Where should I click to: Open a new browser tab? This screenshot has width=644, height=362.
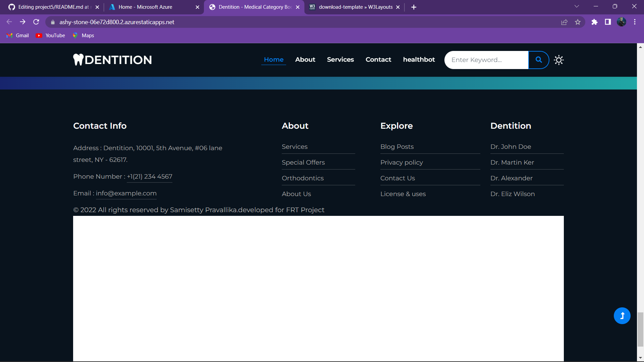(x=414, y=7)
